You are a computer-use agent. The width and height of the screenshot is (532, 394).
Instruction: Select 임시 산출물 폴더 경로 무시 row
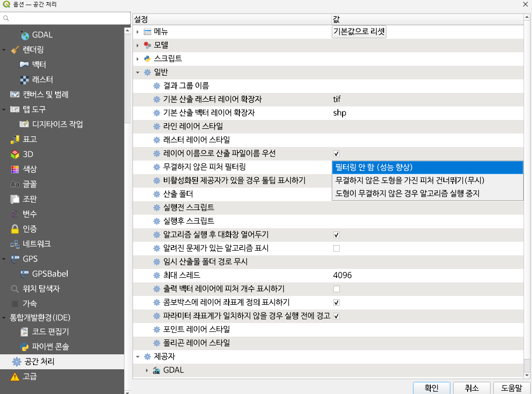pyautogui.click(x=328, y=261)
